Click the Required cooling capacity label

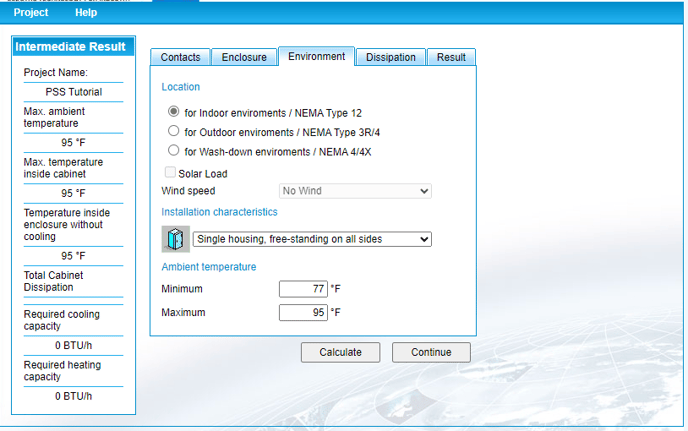61,320
